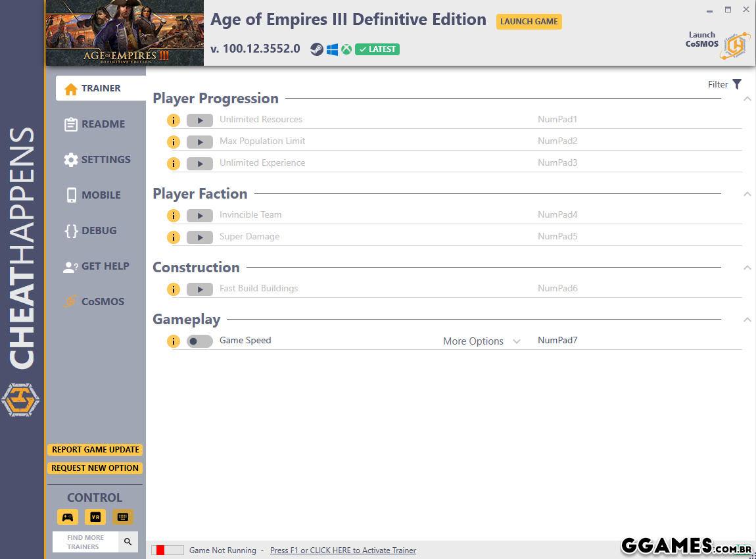Toggle the Game Speed switch

(199, 341)
